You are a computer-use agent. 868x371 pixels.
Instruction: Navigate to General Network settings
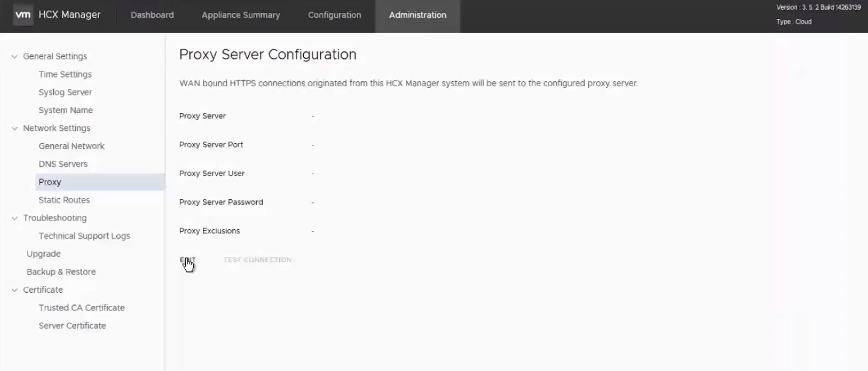click(x=72, y=146)
